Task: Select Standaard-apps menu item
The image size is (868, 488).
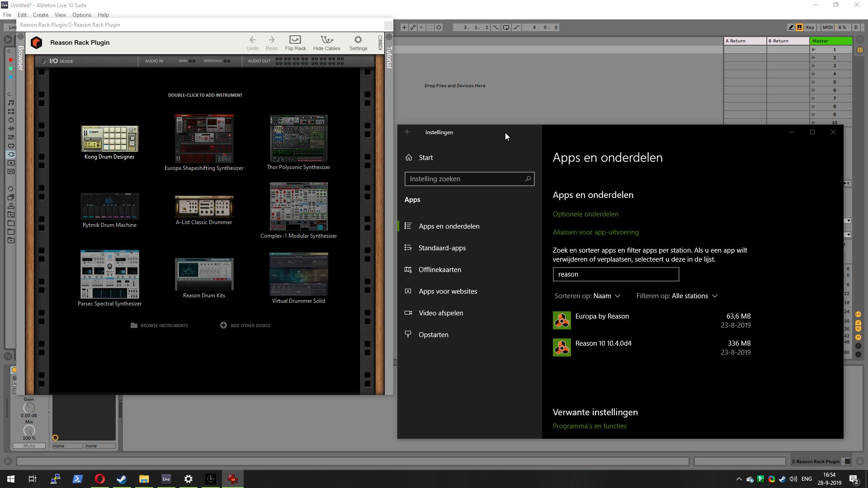Action: pyautogui.click(x=442, y=248)
